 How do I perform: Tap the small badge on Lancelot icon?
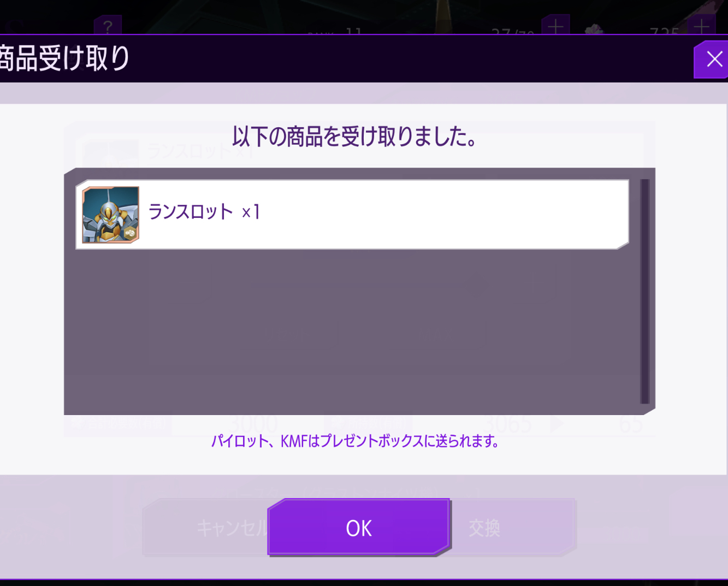coord(130,233)
